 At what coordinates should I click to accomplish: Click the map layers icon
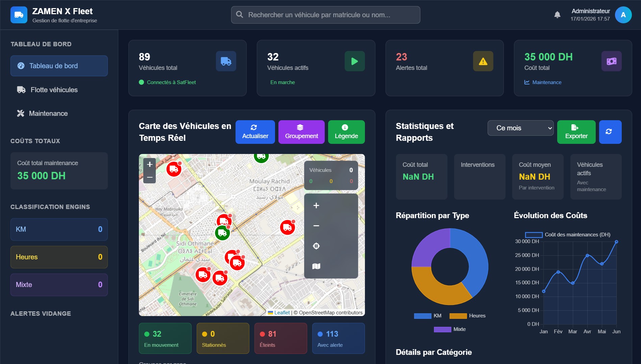pyautogui.click(x=316, y=266)
